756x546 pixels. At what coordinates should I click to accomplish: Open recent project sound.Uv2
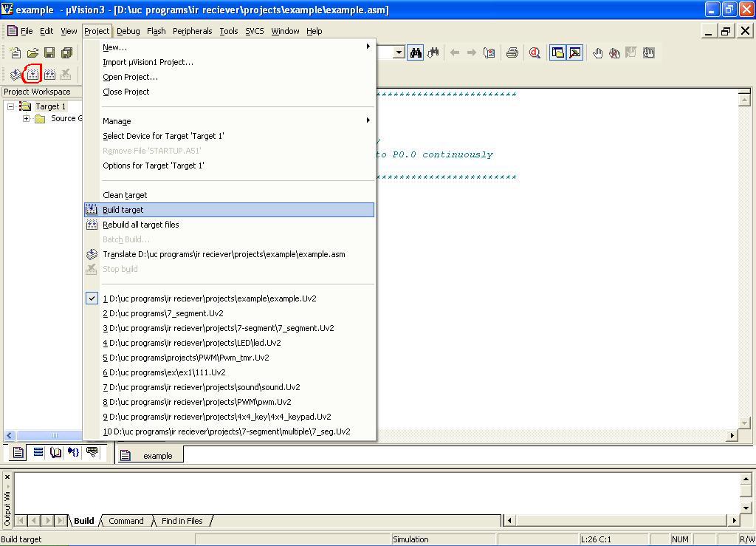click(x=229, y=387)
